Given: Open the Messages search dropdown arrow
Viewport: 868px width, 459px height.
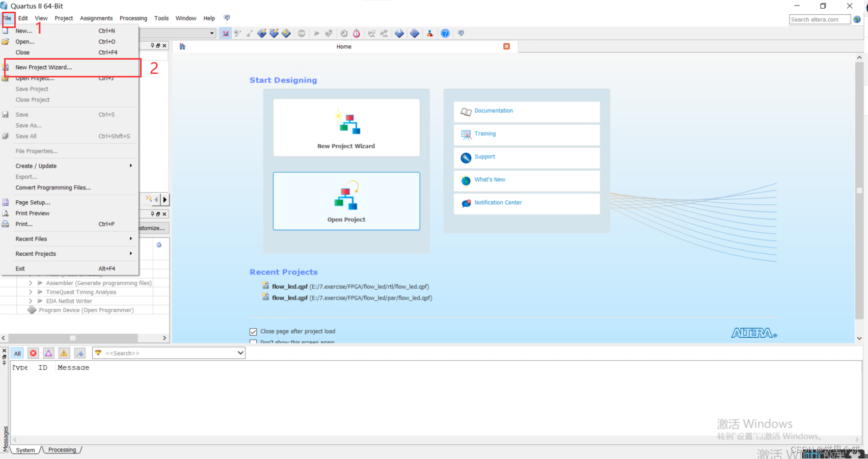Looking at the screenshot, I should 240,353.
